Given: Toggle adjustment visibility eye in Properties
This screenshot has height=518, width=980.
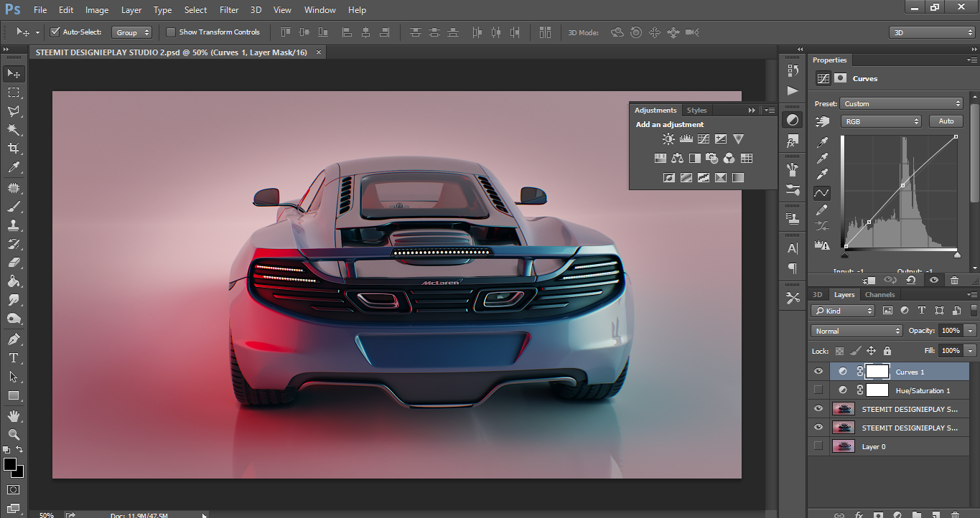Looking at the screenshot, I should 933,281.
